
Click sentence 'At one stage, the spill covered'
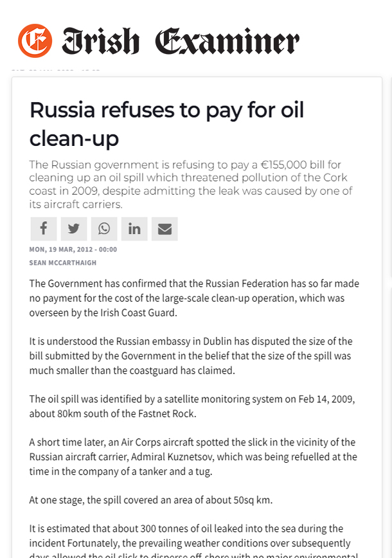click(151, 500)
